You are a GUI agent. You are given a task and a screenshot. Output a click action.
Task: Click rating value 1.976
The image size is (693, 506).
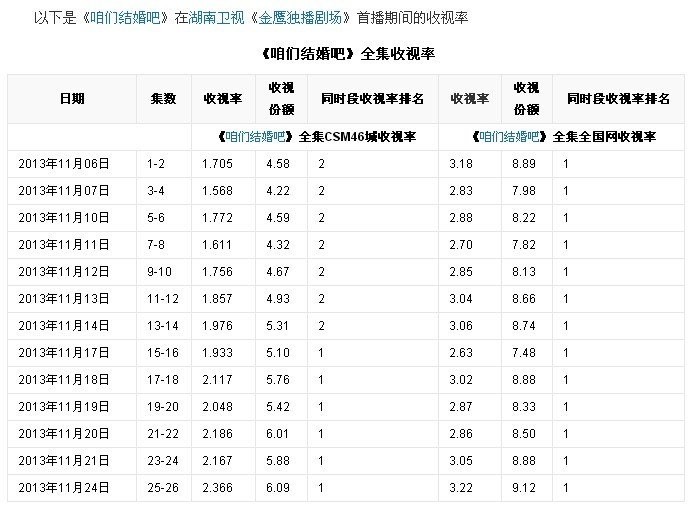coord(217,326)
